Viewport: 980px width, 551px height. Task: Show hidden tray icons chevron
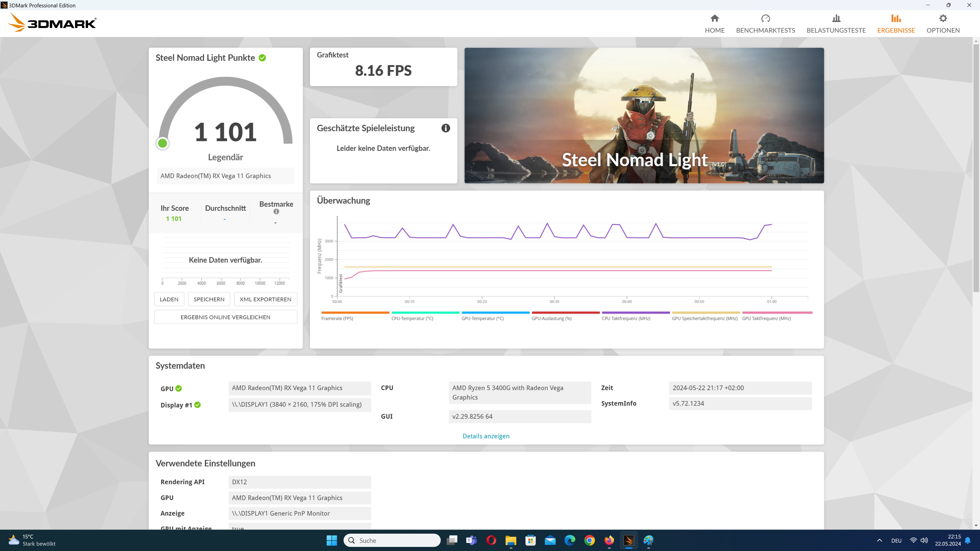pos(879,540)
